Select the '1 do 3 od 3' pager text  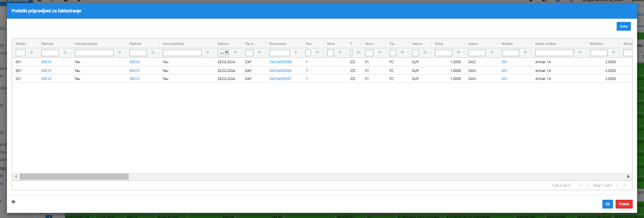pyautogui.click(x=560, y=186)
